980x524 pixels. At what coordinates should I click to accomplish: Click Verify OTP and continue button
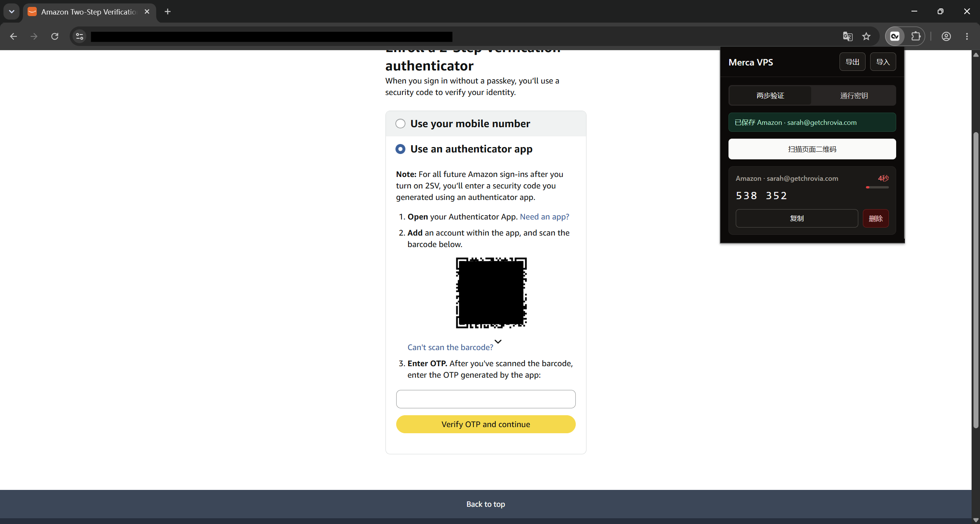(x=486, y=424)
